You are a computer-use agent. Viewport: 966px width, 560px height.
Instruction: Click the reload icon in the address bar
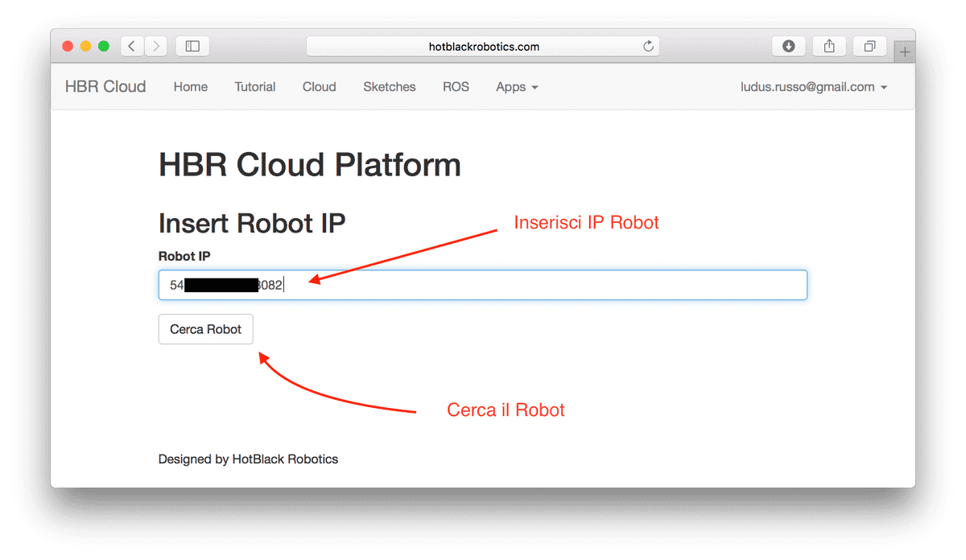pyautogui.click(x=647, y=46)
